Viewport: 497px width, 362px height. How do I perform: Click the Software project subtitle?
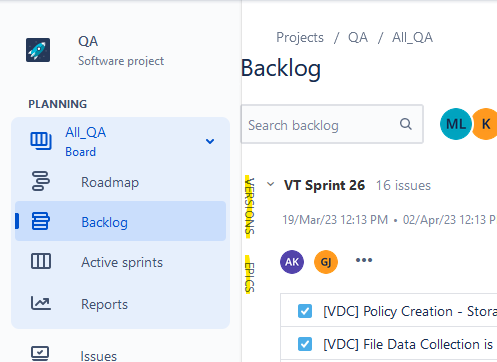(121, 61)
